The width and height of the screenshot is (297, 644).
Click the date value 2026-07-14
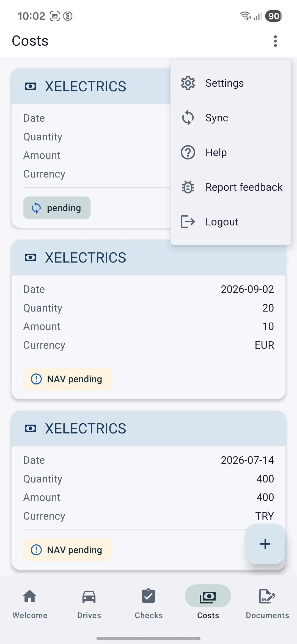click(x=247, y=460)
